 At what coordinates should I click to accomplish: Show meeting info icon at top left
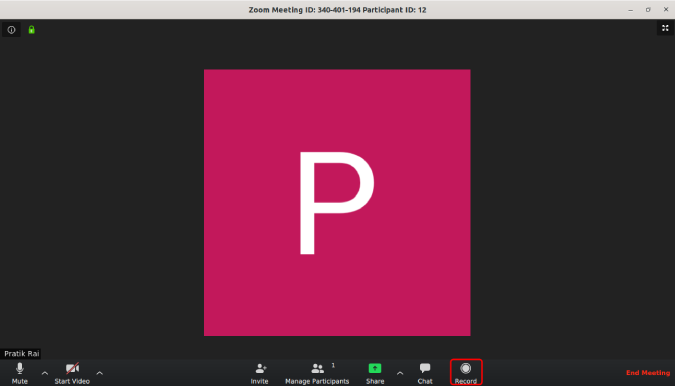tap(11, 30)
